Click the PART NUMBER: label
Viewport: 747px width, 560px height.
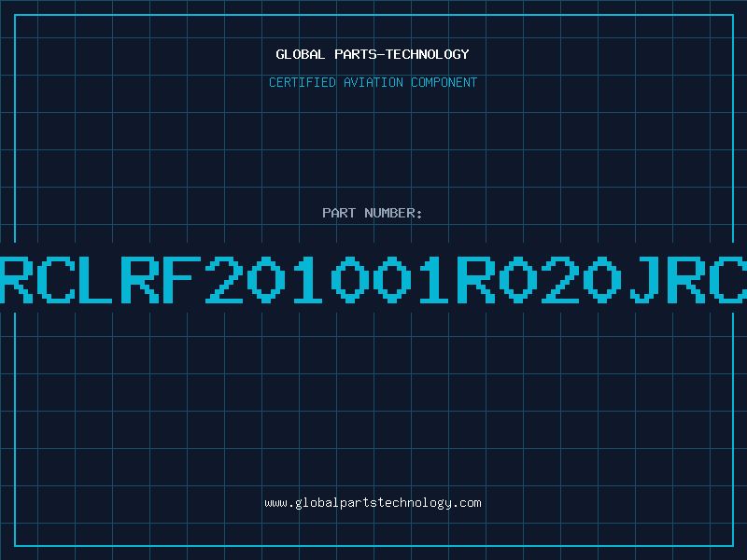[373, 213]
